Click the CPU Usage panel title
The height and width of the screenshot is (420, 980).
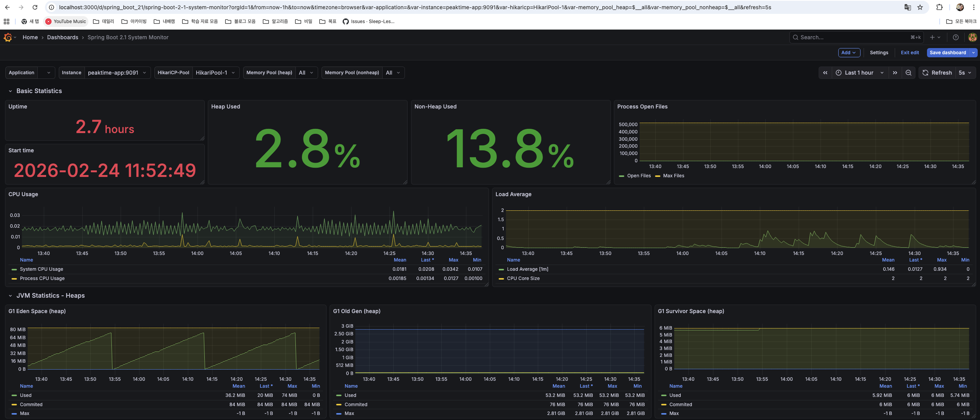click(23, 194)
